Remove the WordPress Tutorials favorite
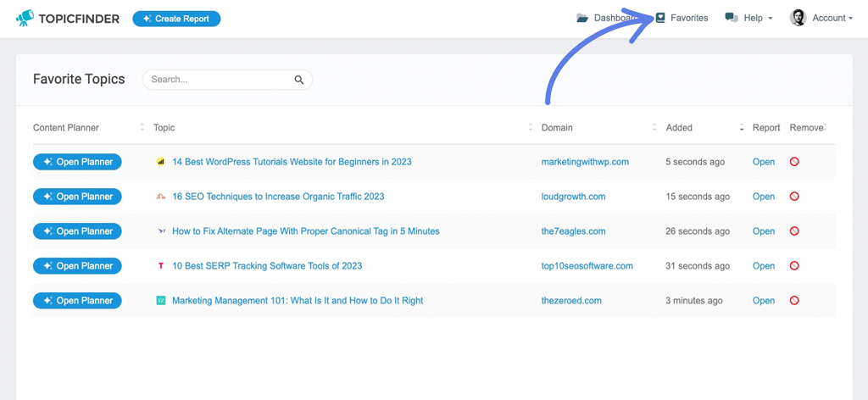The width and height of the screenshot is (868, 400). click(794, 162)
